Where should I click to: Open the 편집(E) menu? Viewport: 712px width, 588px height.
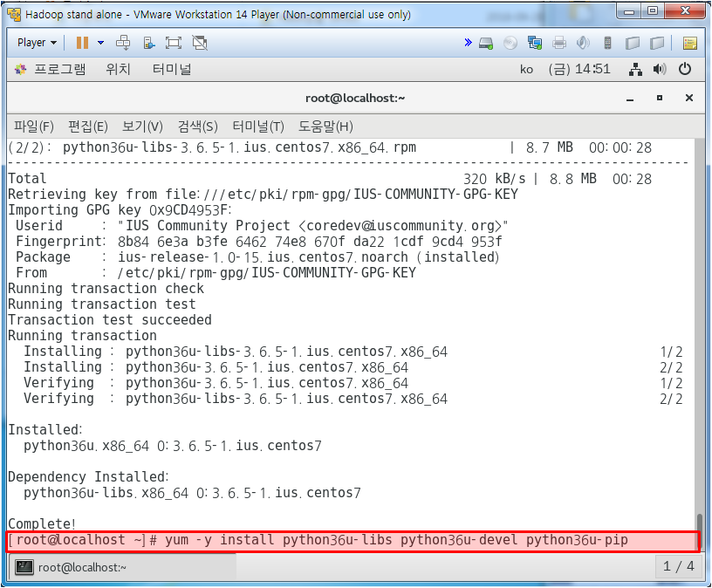coord(87,126)
